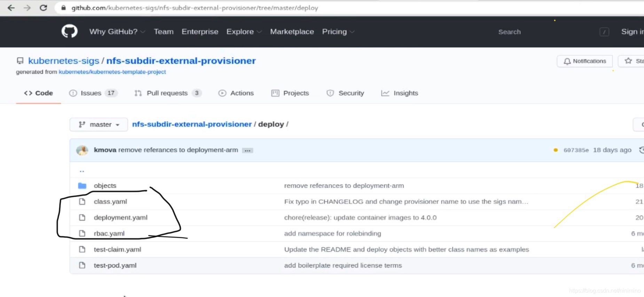
Task: Click the padlock icon in address bar
Action: [x=63, y=8]
